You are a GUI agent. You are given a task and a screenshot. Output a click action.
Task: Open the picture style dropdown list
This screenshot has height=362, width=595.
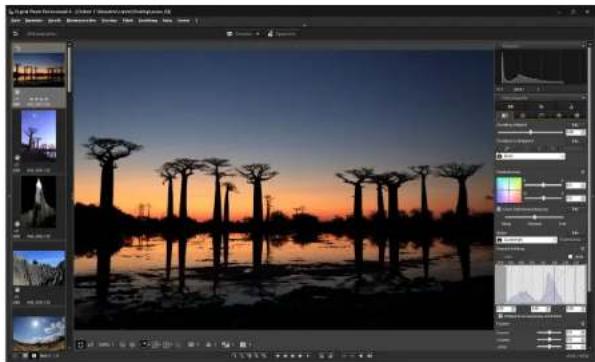[527, 240]
